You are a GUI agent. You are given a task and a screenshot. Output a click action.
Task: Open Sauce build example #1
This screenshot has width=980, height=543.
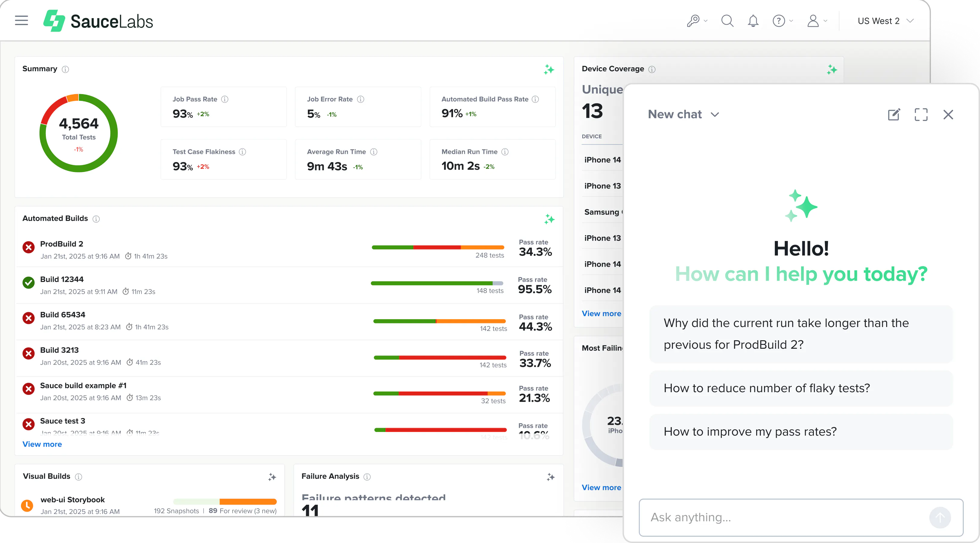tap(83, 386)
